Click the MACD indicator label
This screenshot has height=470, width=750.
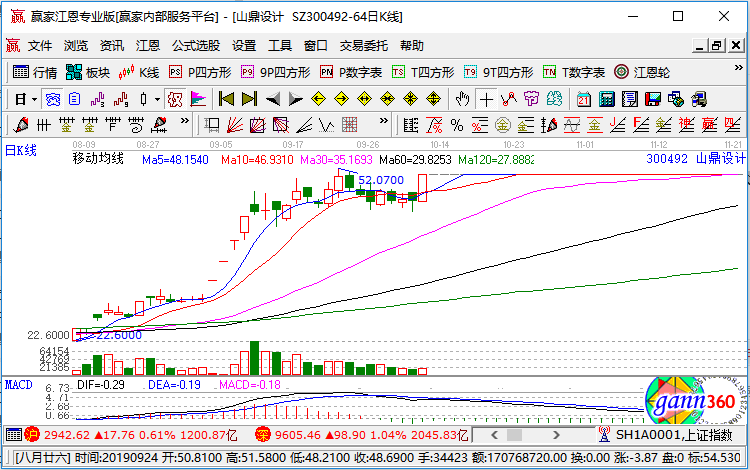[x=19, y=385]
